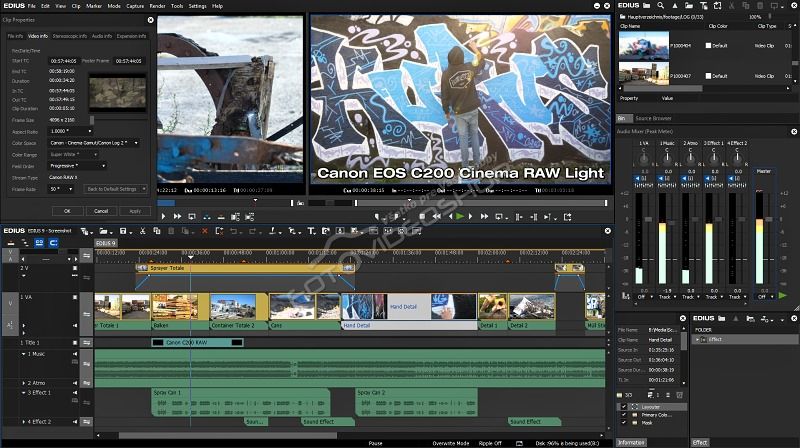Expand the 4 Effect 2 audio track
Viewport: 800px width, 448px height.
[23, 422]
